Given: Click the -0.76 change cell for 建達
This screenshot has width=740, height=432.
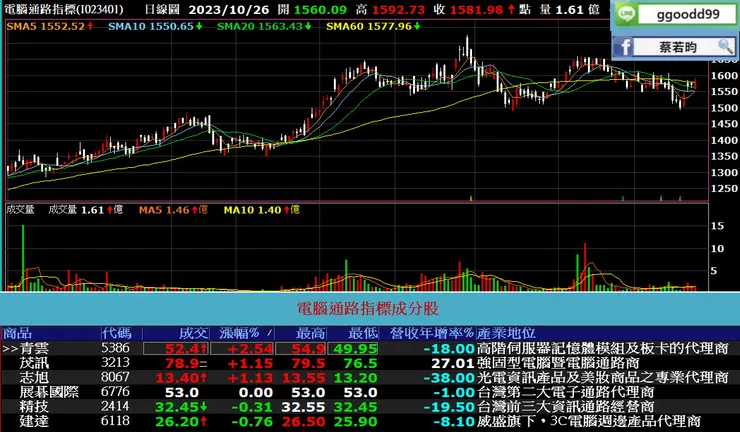Looking at the screenshot, I should tap(252, 422).
